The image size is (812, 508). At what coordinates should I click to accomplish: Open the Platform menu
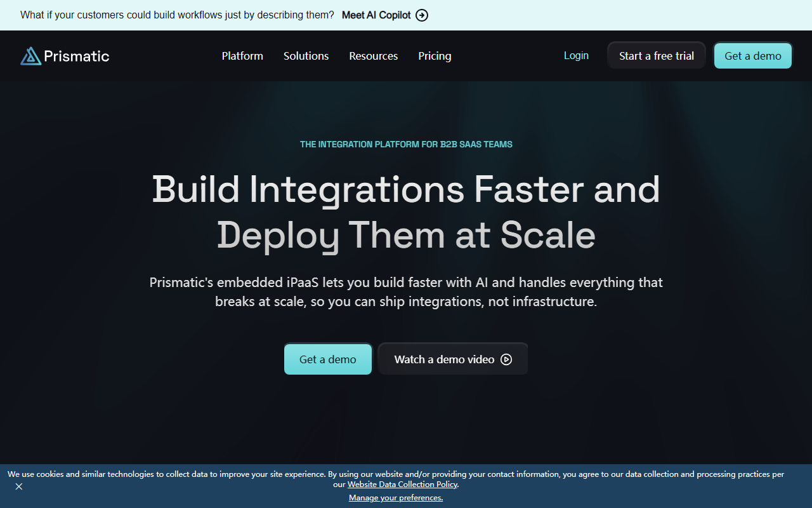pos(242,56)
